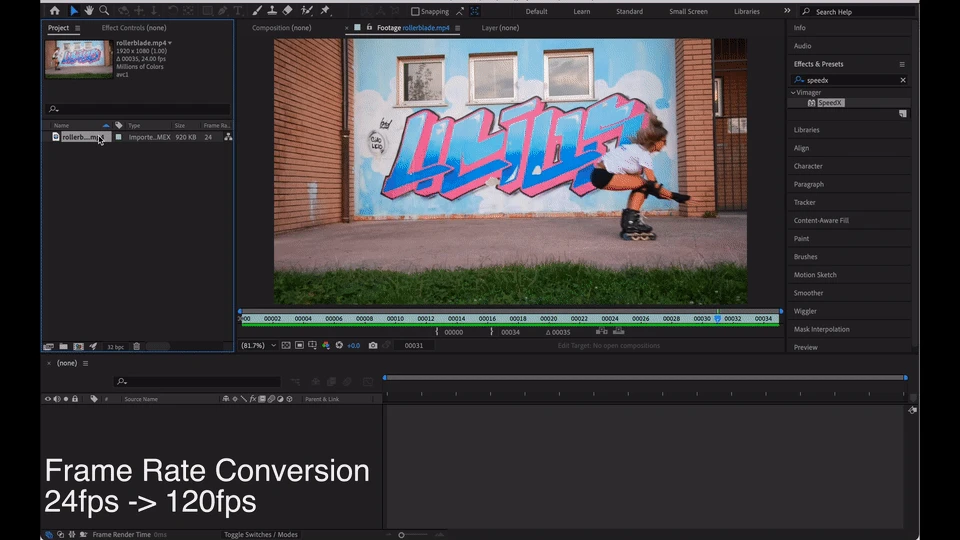Viewport: 960px width, 540px height.
Task: Select the Zoom magnifier tool
Action: 104,11
